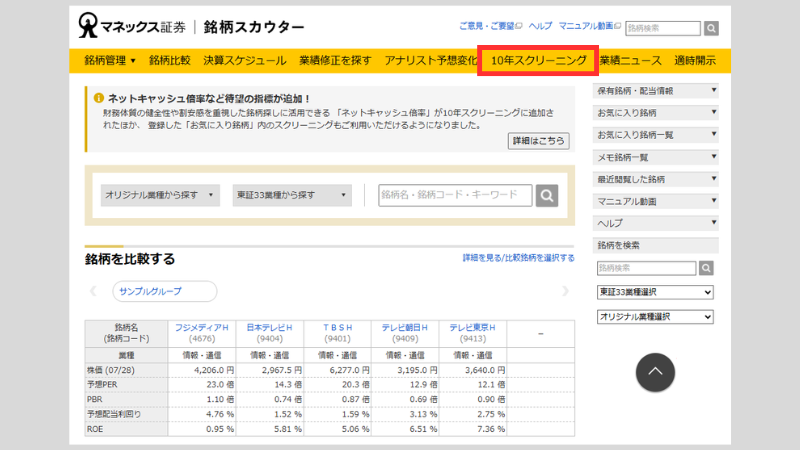
Task: Go to previous group with left chevron
Action: pos(93,291)
